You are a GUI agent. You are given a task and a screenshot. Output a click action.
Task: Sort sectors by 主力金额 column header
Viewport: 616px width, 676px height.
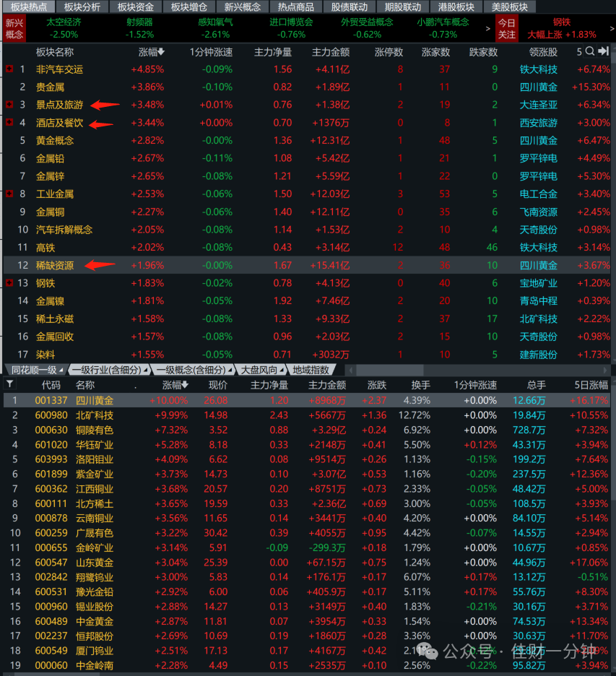coord(331,52)
